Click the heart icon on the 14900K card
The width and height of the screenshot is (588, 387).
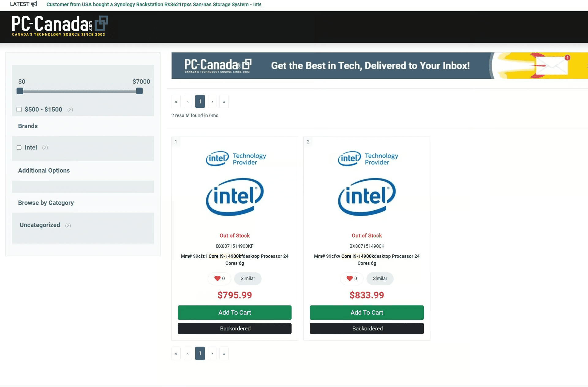click(x=349, y=278)
